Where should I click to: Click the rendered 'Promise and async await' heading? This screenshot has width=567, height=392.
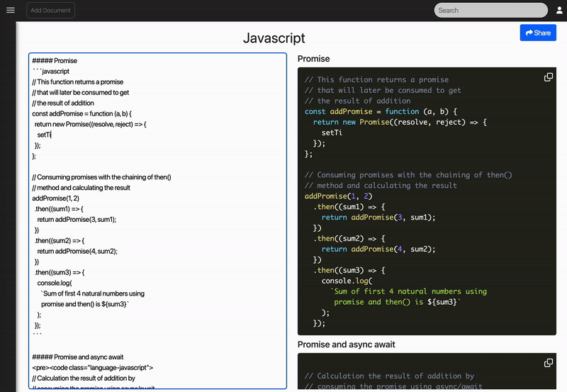click(346, 345)
